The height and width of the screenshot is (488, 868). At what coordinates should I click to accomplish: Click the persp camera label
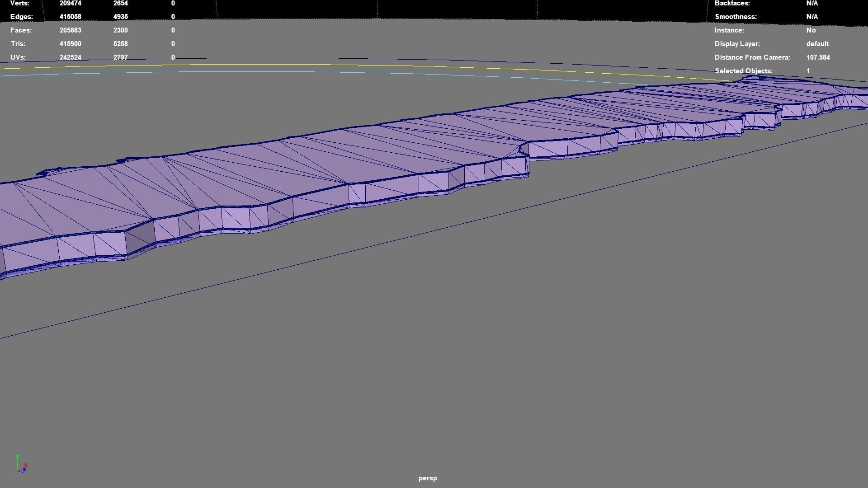pos(428,478)
